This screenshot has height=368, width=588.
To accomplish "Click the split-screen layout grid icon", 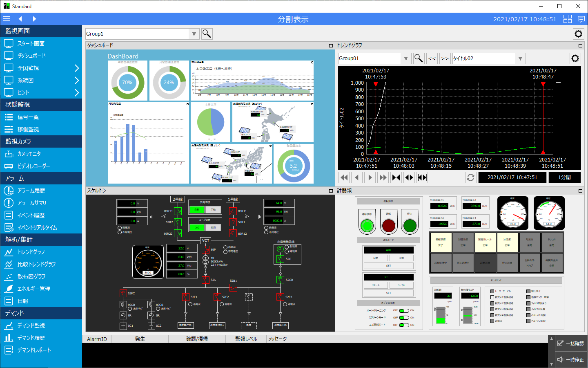I will coord(568,19).
